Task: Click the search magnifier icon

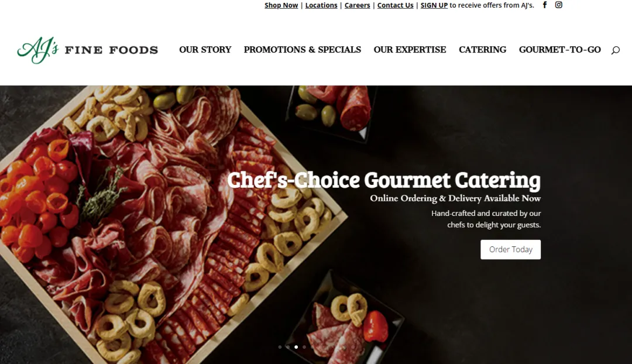Action: point(616,50)
